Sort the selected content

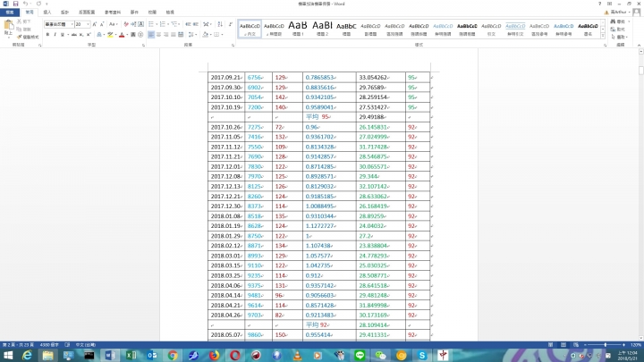click(220, 24)
